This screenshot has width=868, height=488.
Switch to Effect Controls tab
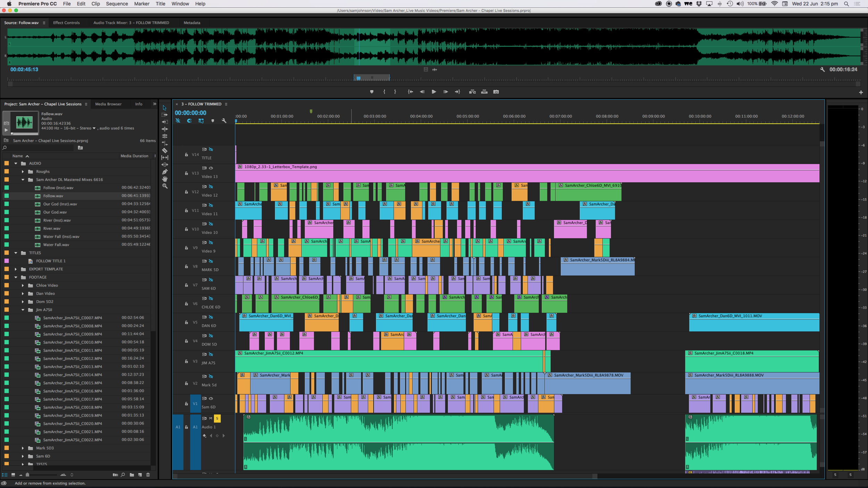coord(66,23)
